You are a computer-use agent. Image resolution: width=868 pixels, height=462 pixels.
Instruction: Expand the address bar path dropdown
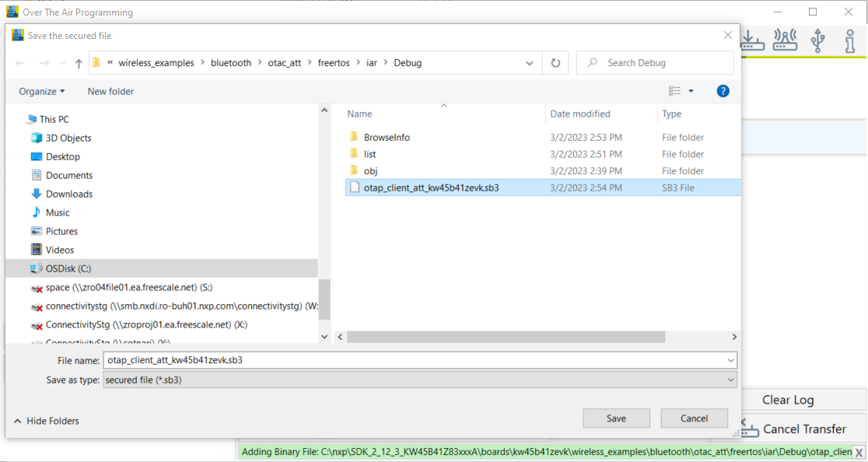[530, 62]
